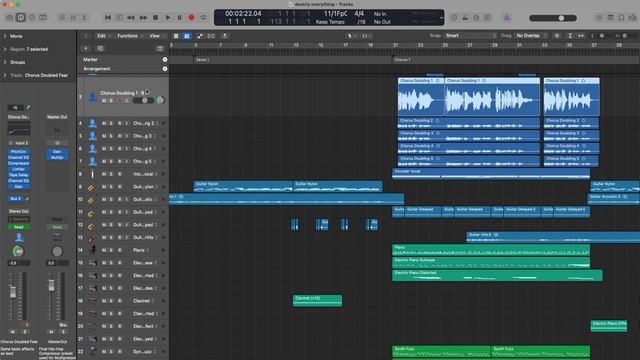
Task: Toggle Show Flex button
Action: coord(211,36)
